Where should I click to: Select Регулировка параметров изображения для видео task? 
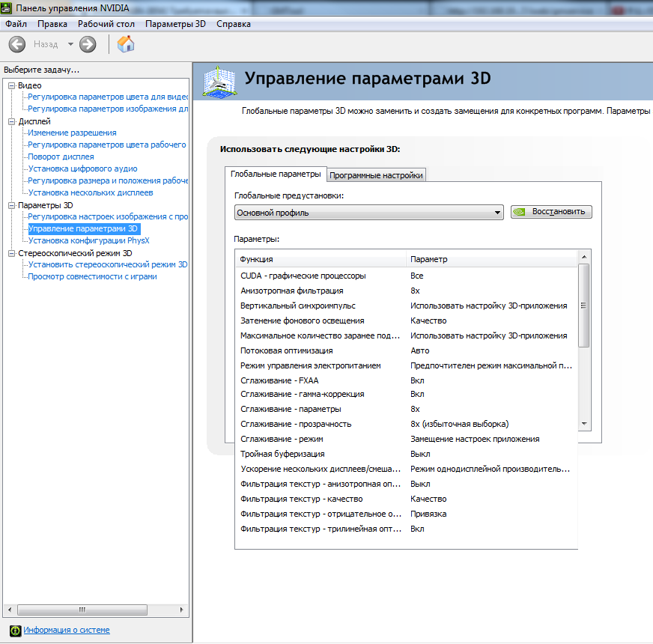coord(107,109)
